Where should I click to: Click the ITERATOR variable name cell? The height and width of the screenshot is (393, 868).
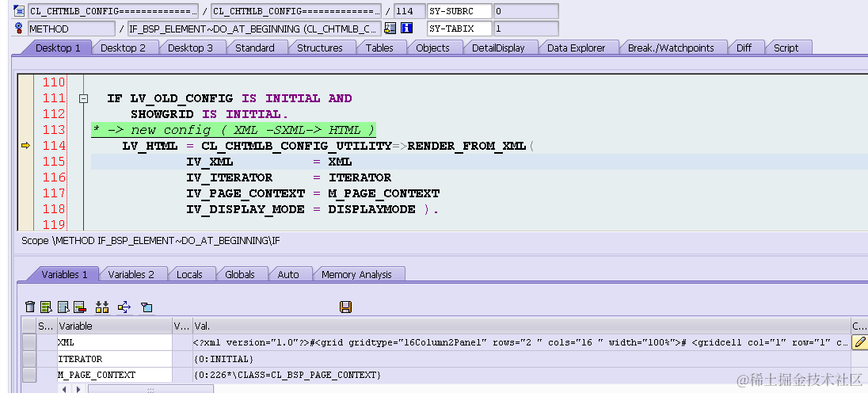pyautogui.click(x=115, y=359)
